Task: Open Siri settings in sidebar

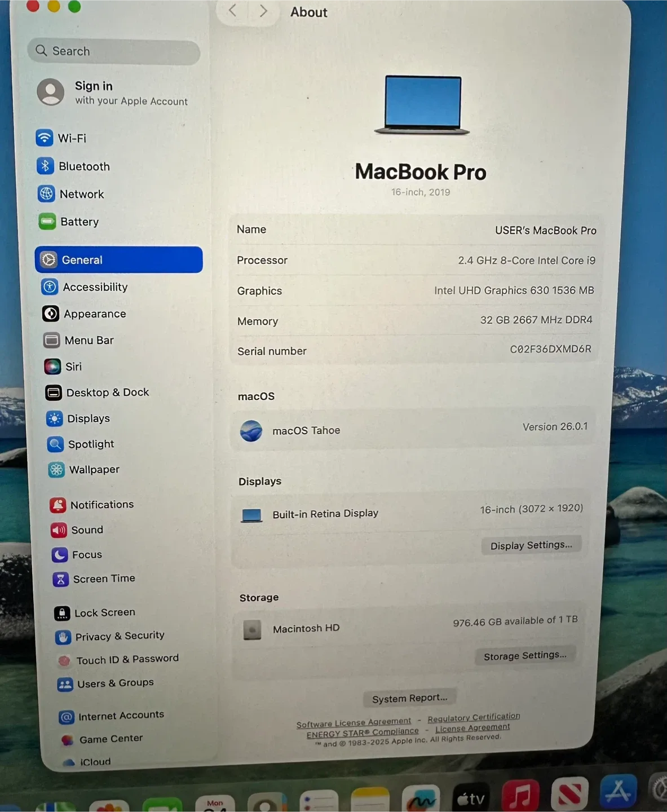Action: click(x=73, y=367)
